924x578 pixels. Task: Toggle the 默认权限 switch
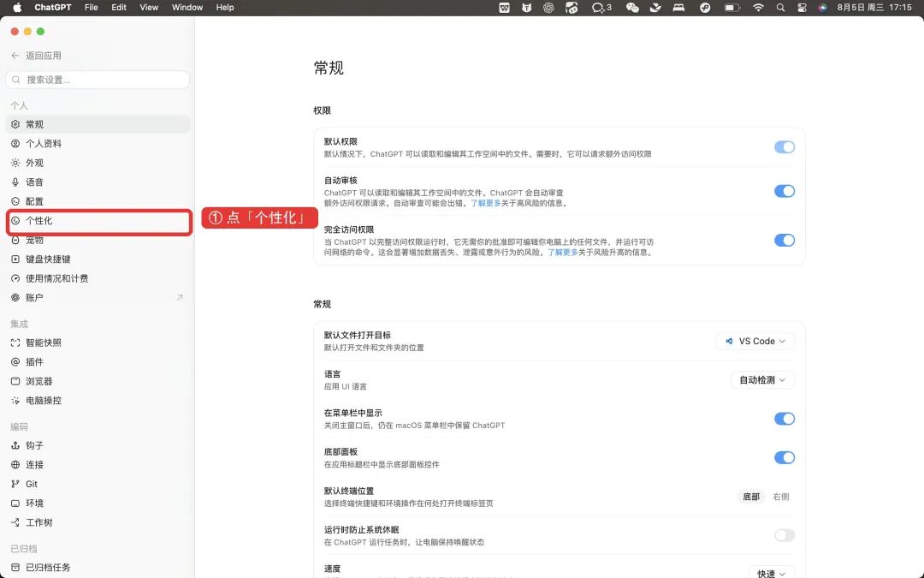pyautogui.click(x=785, y=147)
